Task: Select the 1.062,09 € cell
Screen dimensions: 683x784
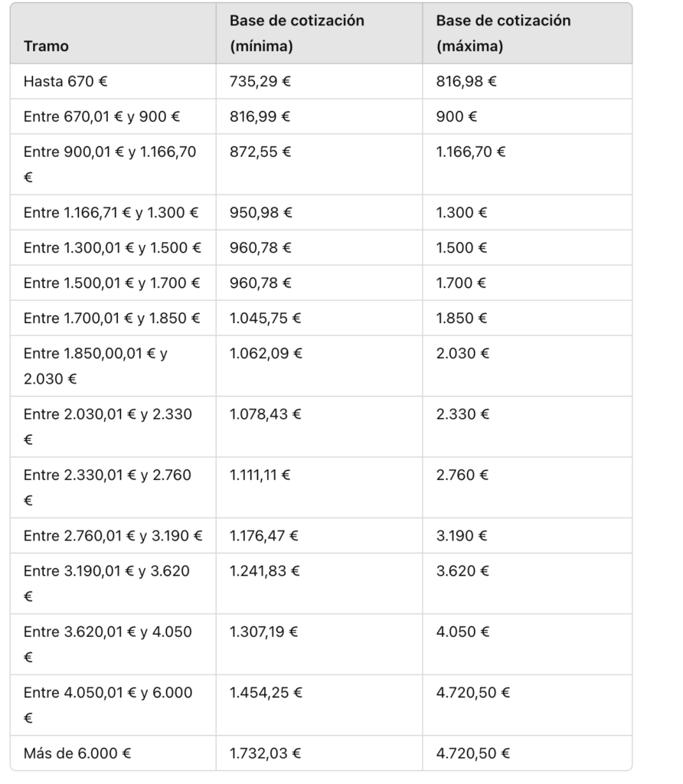Action: point(266,353)
